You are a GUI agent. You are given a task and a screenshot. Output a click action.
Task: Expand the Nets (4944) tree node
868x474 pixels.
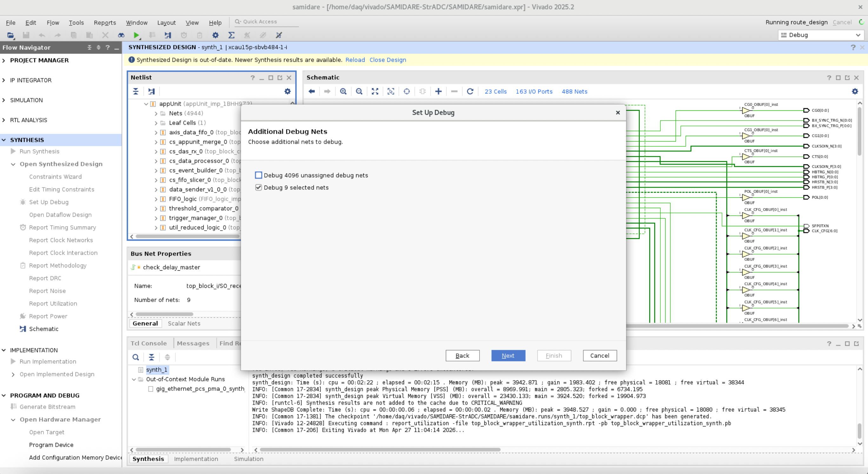(156, 114)
